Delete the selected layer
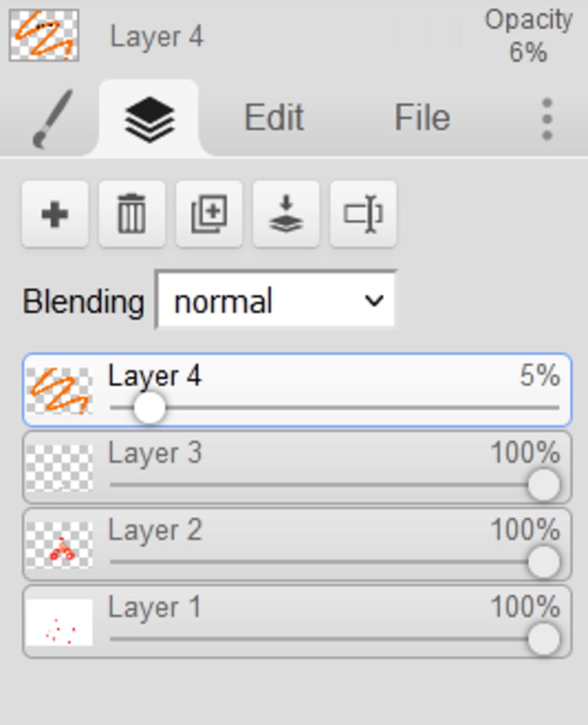 [132, 214]
